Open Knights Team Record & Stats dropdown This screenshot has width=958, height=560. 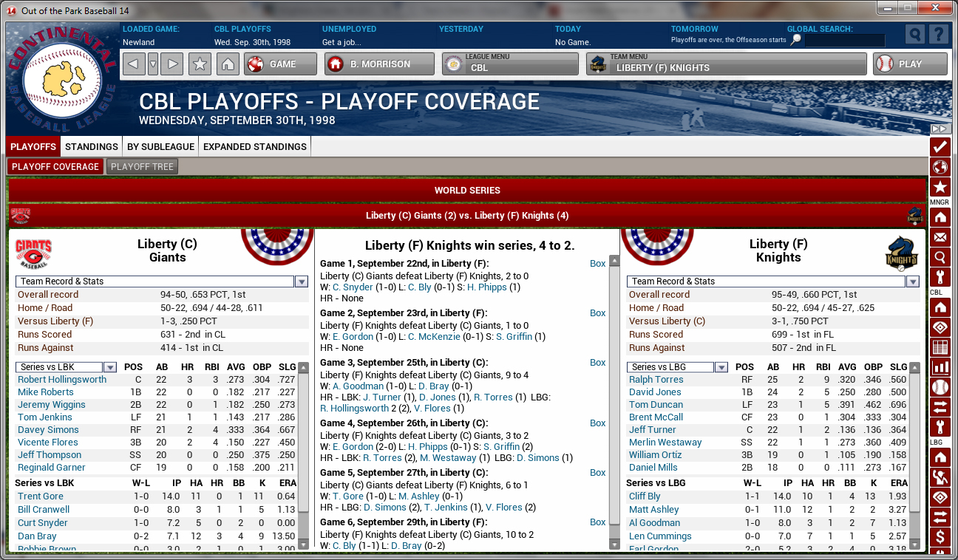pyautogui.click(x=913, y=281)
